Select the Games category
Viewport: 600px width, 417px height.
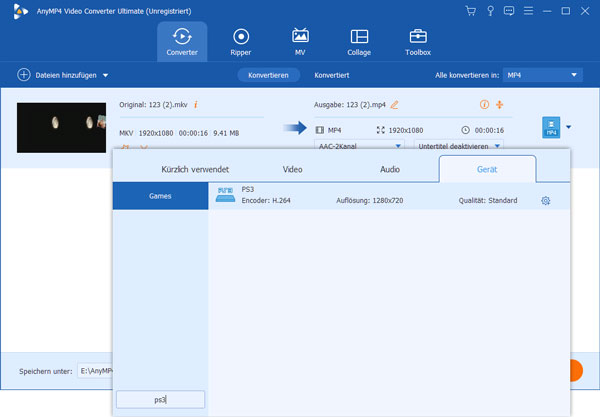pos(160,196)
